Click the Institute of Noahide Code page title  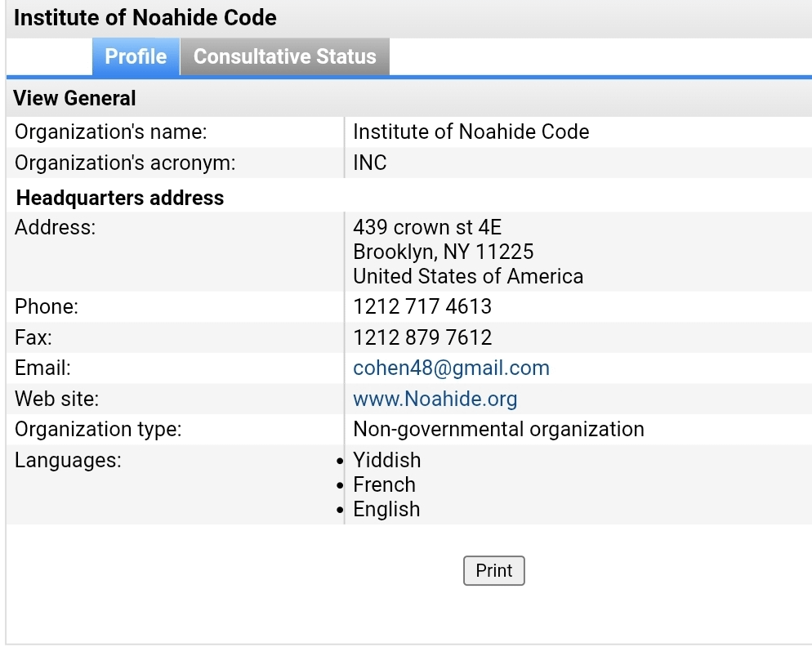[x=145, y=18]
